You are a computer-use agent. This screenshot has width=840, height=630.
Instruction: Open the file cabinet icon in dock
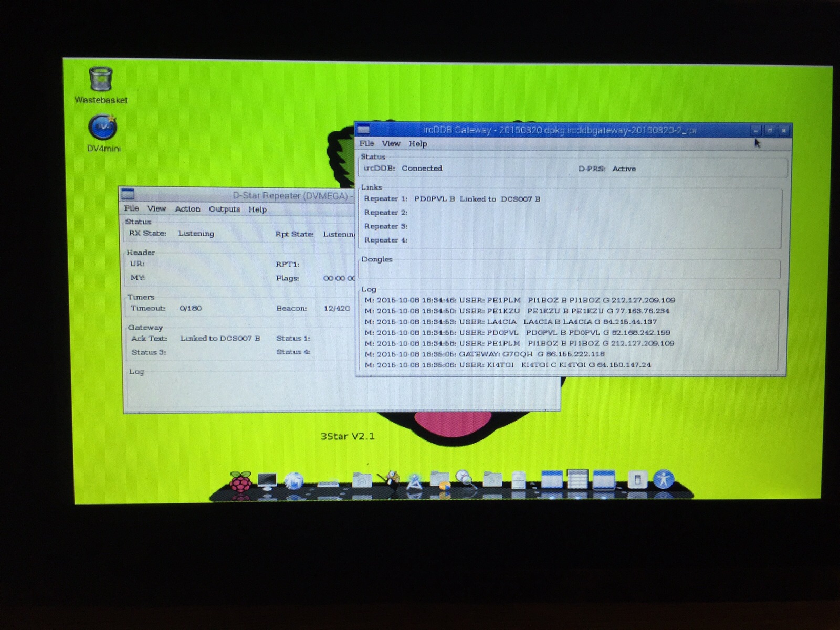coord(518,480)
